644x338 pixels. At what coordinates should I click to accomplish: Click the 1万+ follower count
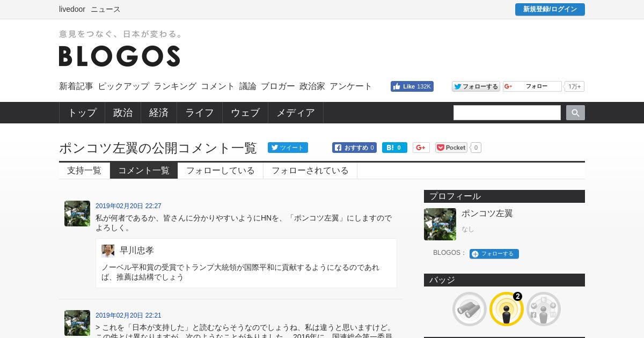[575, 86]
